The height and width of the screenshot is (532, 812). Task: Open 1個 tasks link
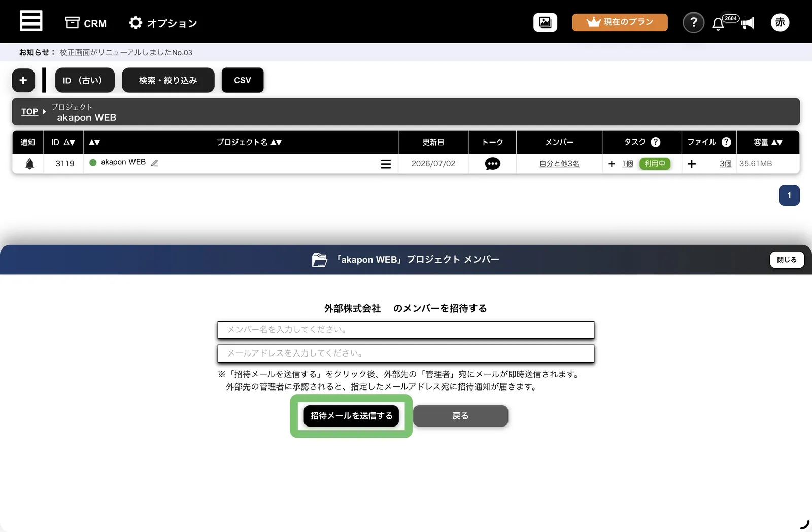pyautogui.click(x=627, y=164)
